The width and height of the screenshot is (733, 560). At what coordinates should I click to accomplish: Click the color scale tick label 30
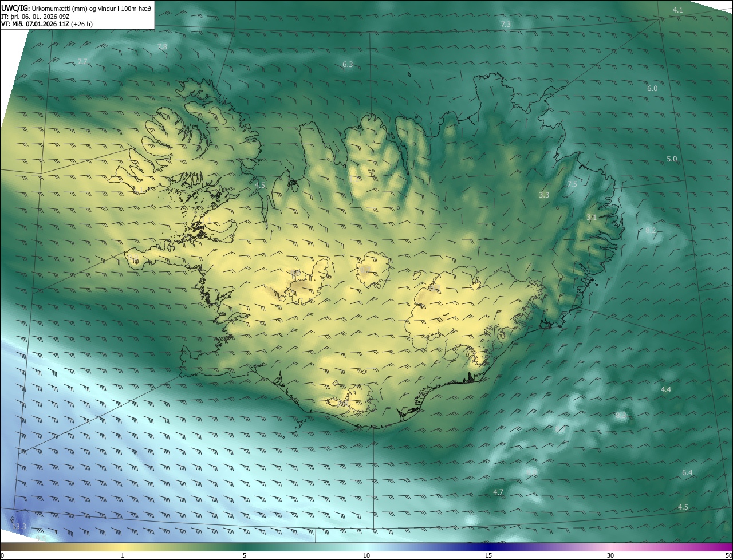tap(610, 555)
